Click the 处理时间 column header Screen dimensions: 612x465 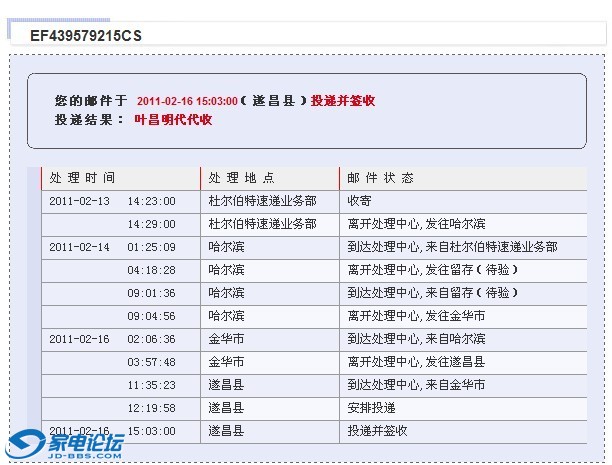tap(82, 178)
